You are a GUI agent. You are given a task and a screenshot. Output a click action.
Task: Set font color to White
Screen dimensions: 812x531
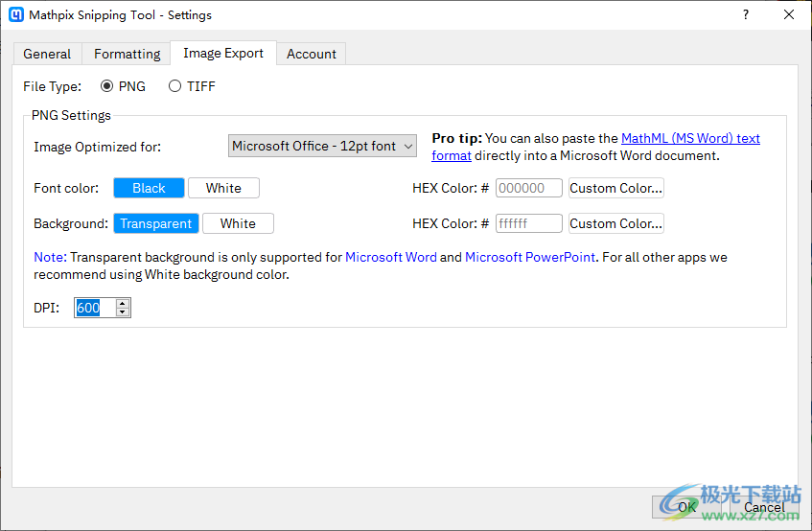click(x=223, y=188)
